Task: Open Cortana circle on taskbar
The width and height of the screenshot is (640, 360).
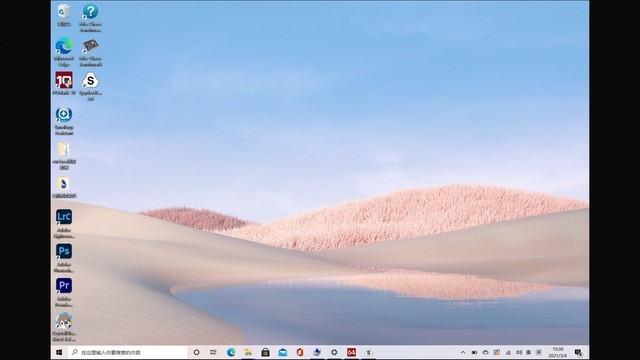Action: 196,352
